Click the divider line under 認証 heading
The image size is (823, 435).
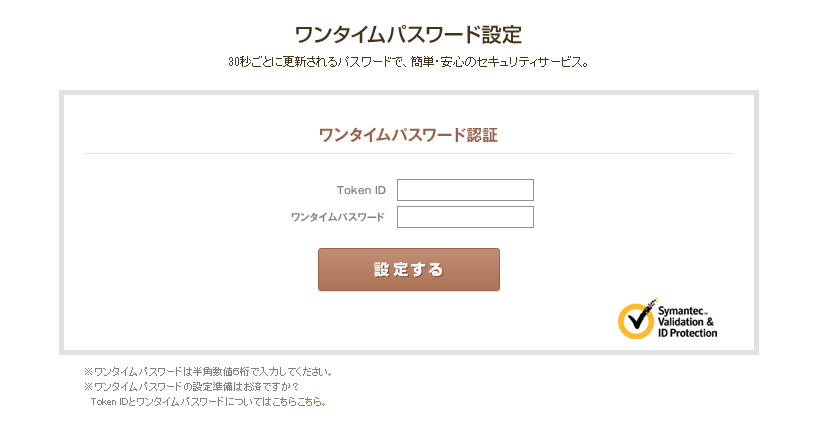coord(408,153)
